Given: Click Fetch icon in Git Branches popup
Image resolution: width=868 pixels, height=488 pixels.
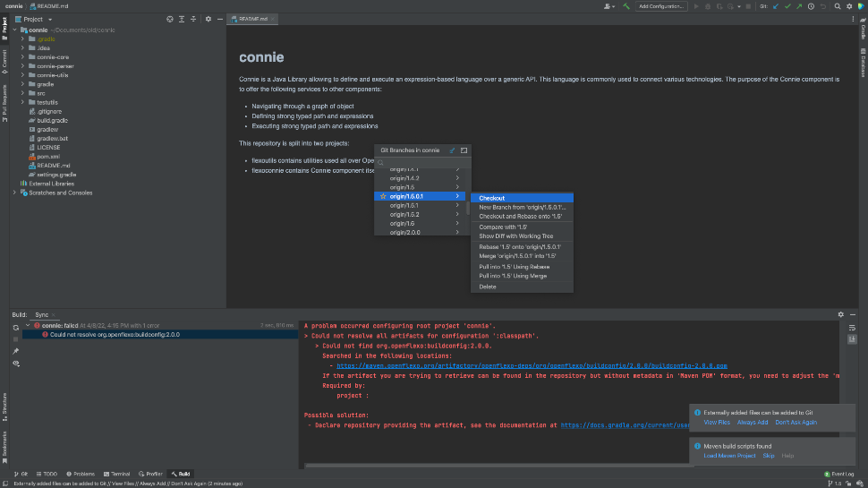Looking at the screenshot, I should coord(452,150).
